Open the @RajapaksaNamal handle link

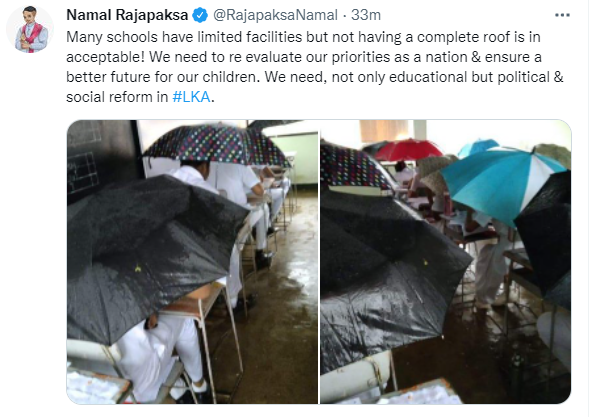275,15
